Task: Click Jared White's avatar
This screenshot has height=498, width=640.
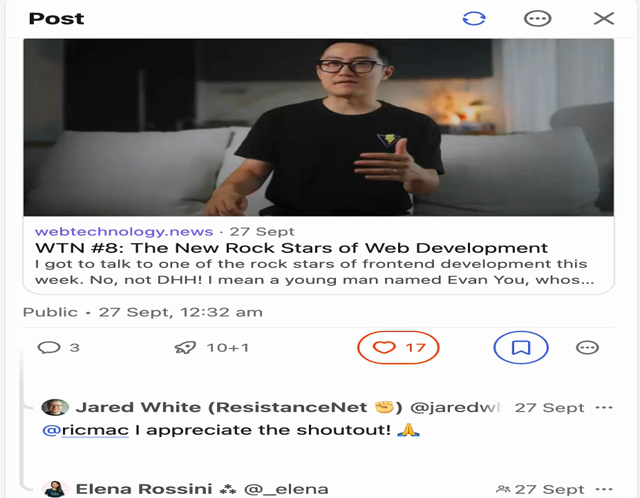Action: [x=55, y=407]
